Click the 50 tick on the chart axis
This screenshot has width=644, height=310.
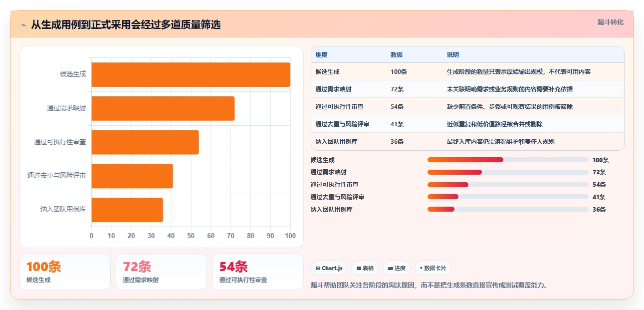coord(191,236)
